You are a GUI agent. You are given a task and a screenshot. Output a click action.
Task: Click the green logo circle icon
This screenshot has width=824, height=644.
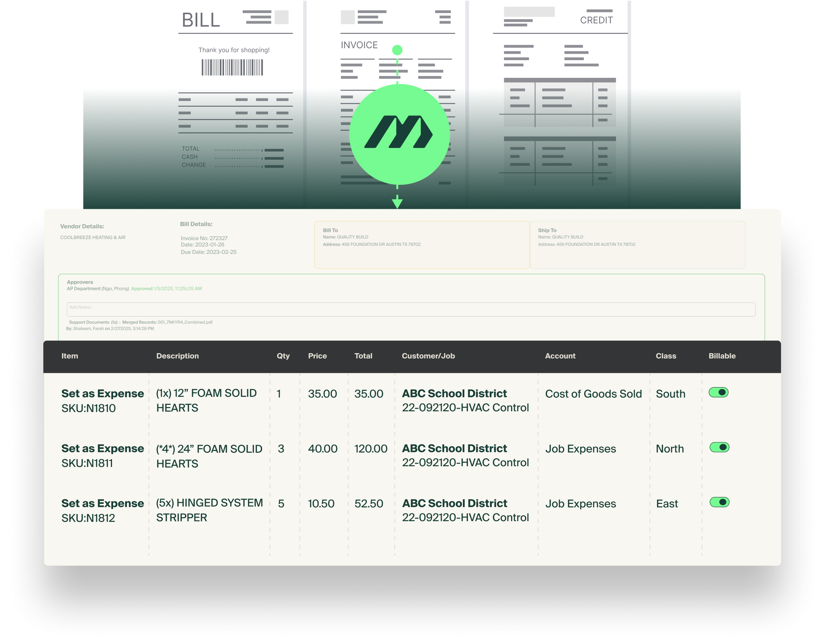pyautogui.click(x=399, y=134)
